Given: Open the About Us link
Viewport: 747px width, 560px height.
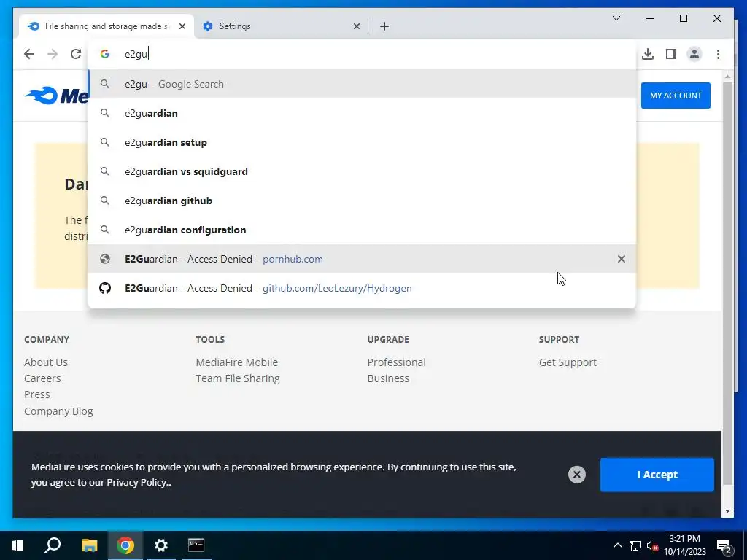Looking at the screenshot, I should click(x=46, y=362).
